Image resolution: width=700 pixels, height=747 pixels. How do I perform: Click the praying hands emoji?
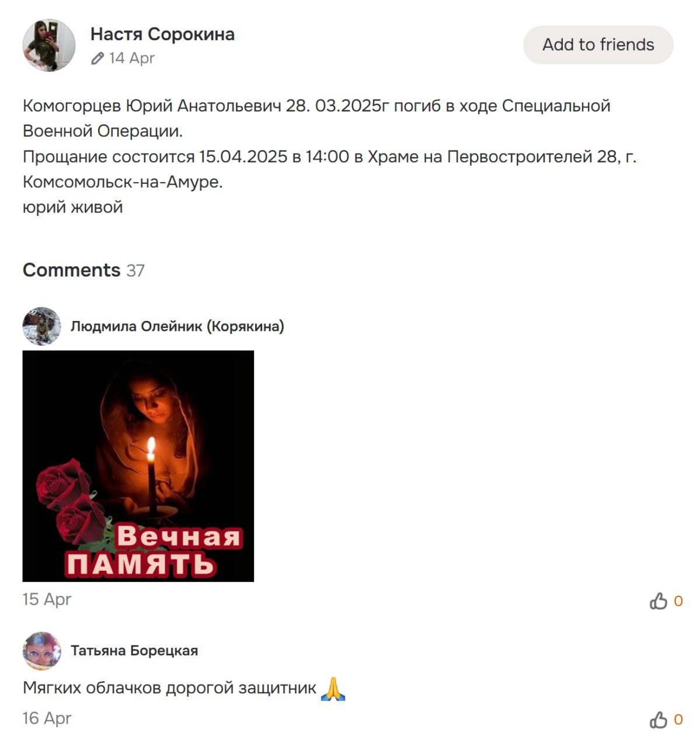pos(333,689)
